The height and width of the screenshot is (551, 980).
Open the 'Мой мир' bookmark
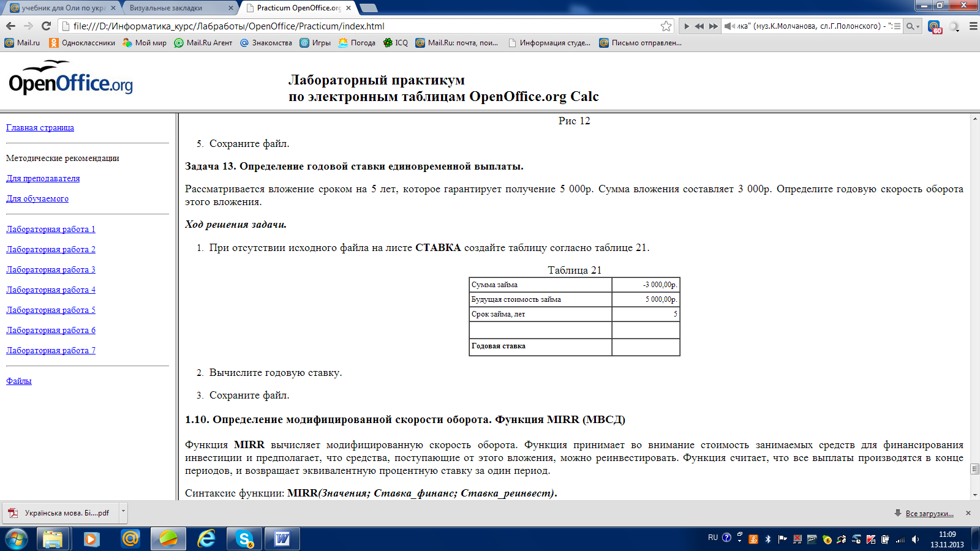[x=145, y=43]
